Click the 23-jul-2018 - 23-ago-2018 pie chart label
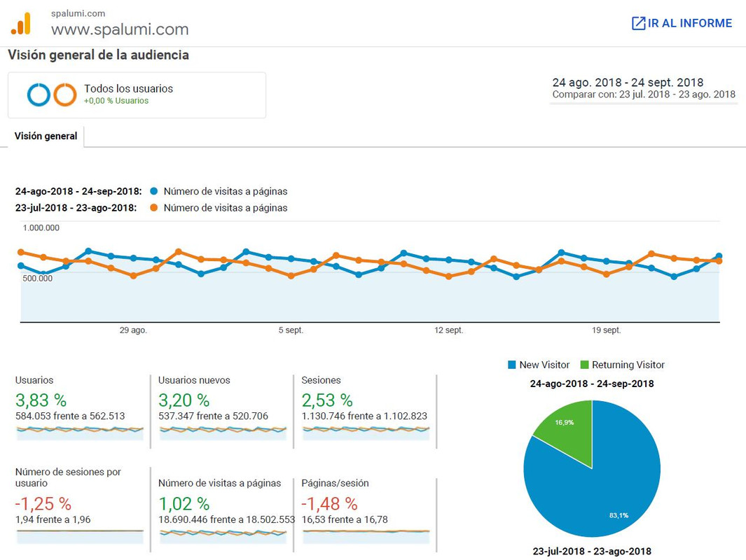Viewport: 746px width, 560px height. (x=592, y=552)
